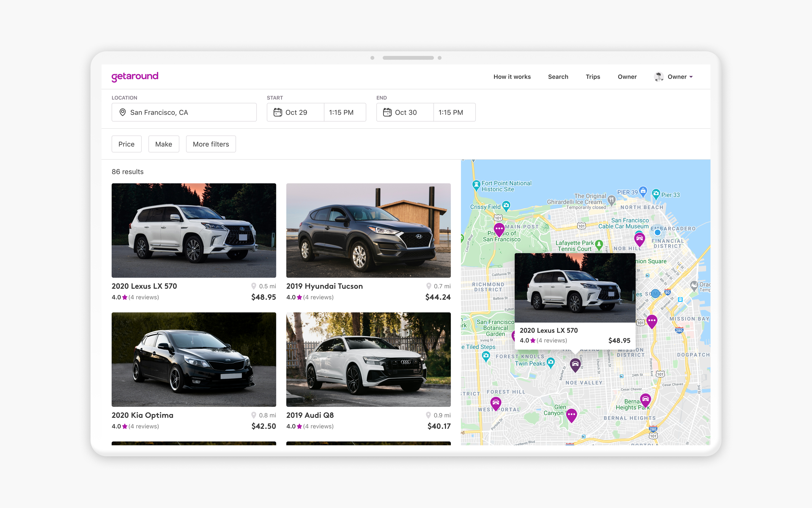Click the Lexus photo in the map popup

[x=575, y=288]
